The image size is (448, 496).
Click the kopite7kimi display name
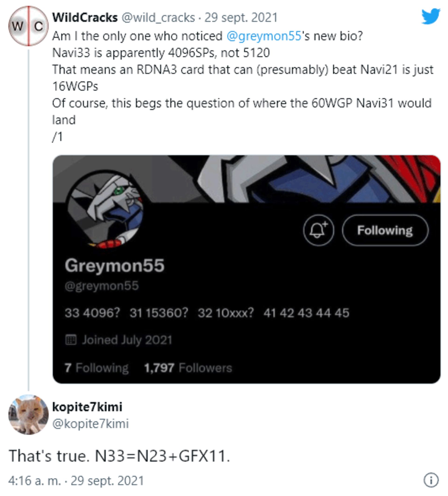click(x=87, y=407)
